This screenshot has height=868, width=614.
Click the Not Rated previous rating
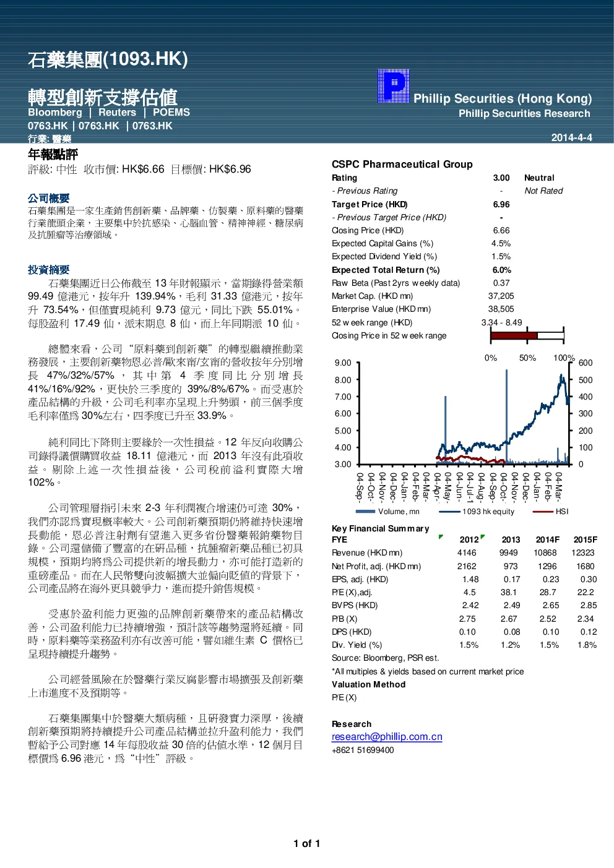543,191
